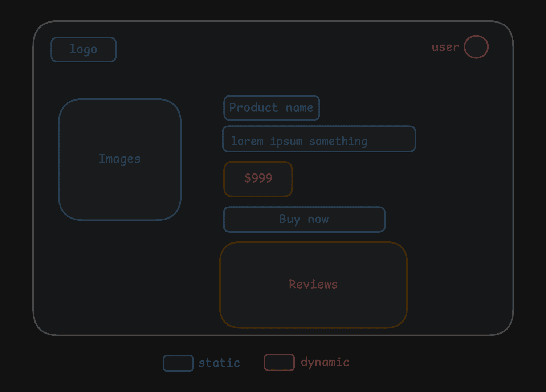
Task: Click the word 'Reviews' text
Action: coord(313,285)
